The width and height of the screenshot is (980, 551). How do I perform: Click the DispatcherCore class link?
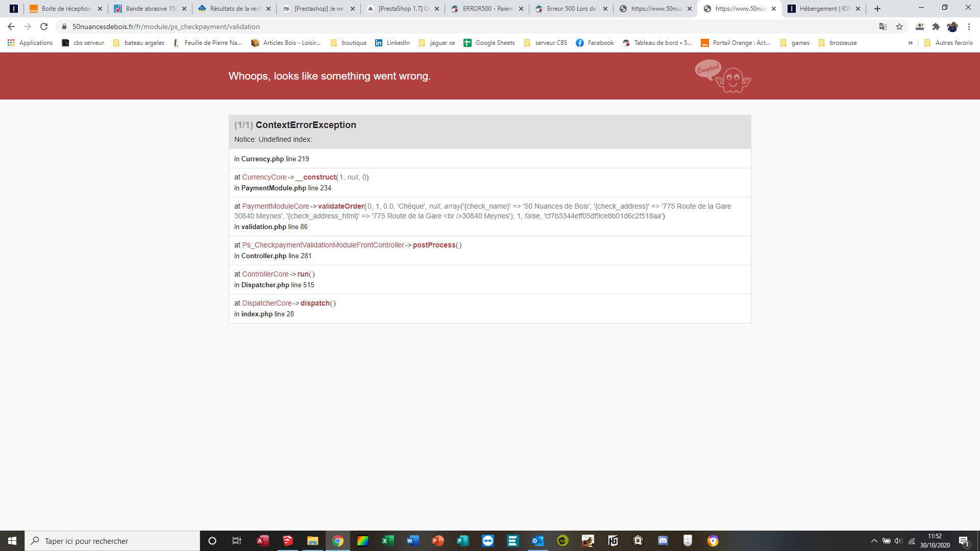click(267, 303)
